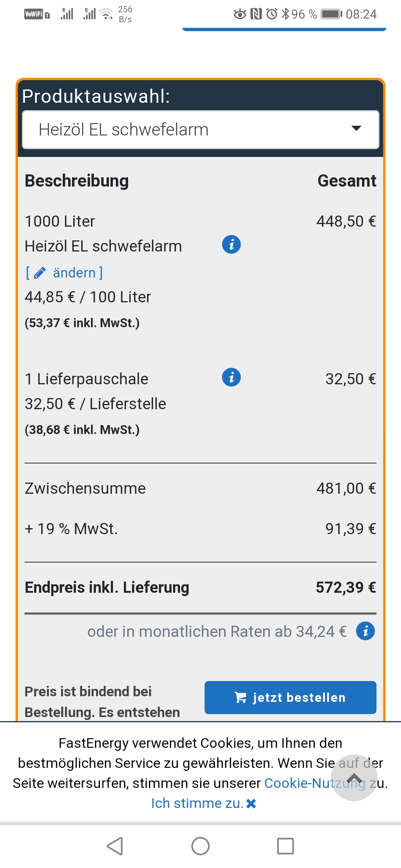Tap the Endpreis inkl. Lieferung amount

point(346,587)
